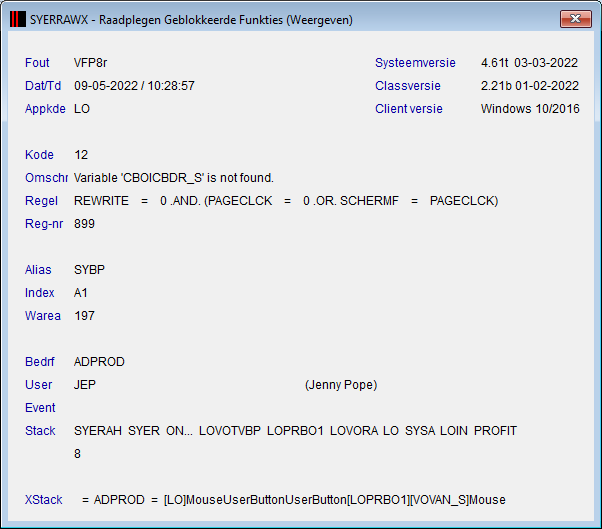Image resolution: width=602 pixels, height=529 pixels.
Task: Select the index value 'A1'
Action: 81,293
